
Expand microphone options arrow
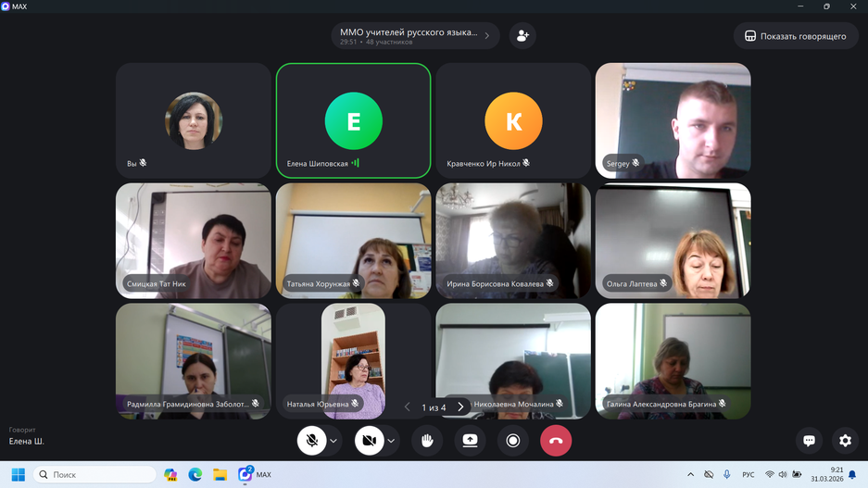pos(333,441)
